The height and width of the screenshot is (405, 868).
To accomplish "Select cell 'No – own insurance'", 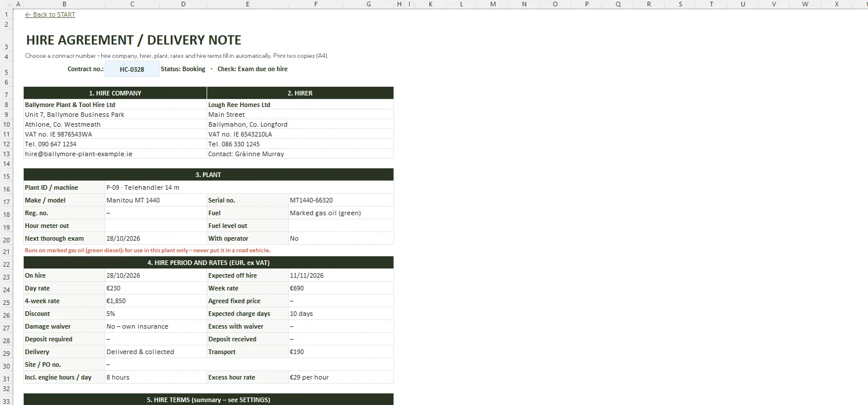I will pyautogui.click(x=156, y=326).
